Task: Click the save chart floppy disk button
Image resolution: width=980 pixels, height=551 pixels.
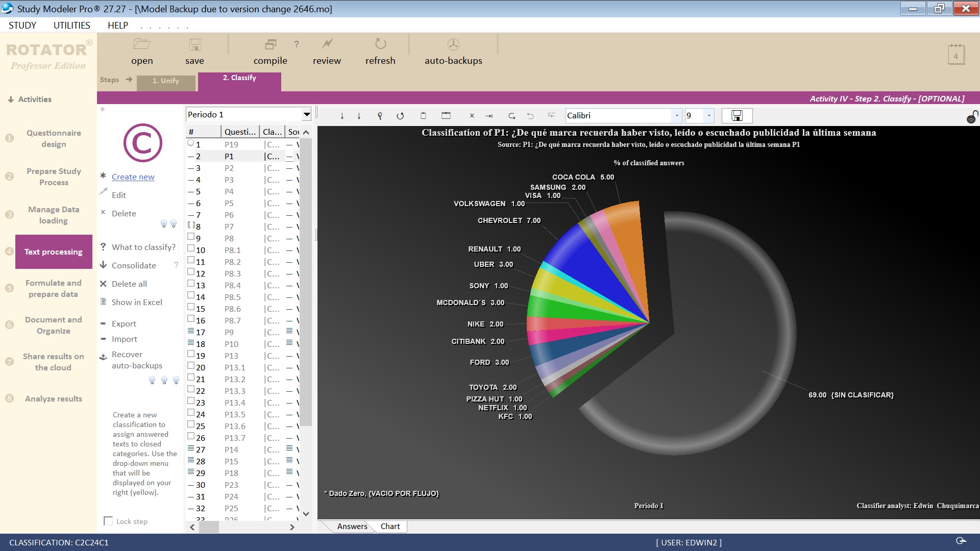Action: coord(737,116)
